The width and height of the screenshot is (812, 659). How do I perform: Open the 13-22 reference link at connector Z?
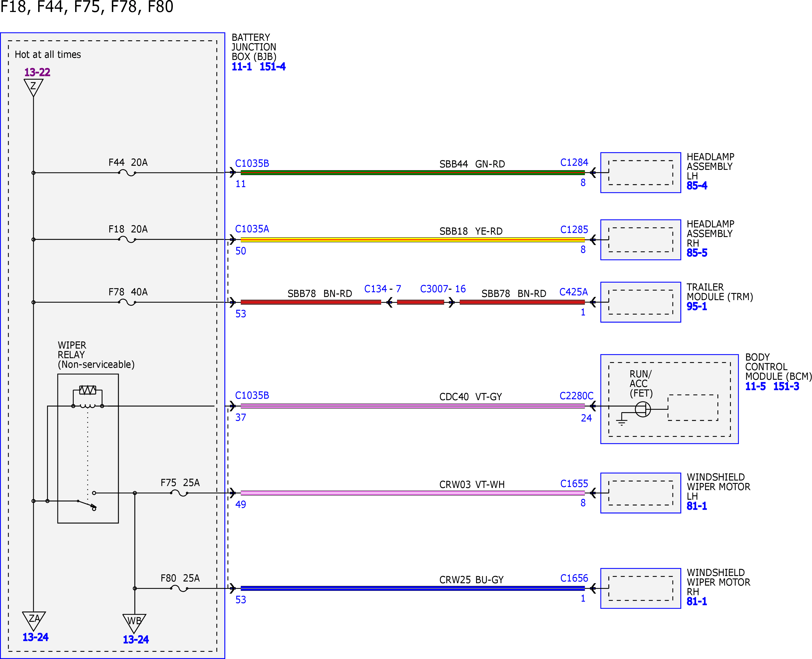click(x=37, y=72)
